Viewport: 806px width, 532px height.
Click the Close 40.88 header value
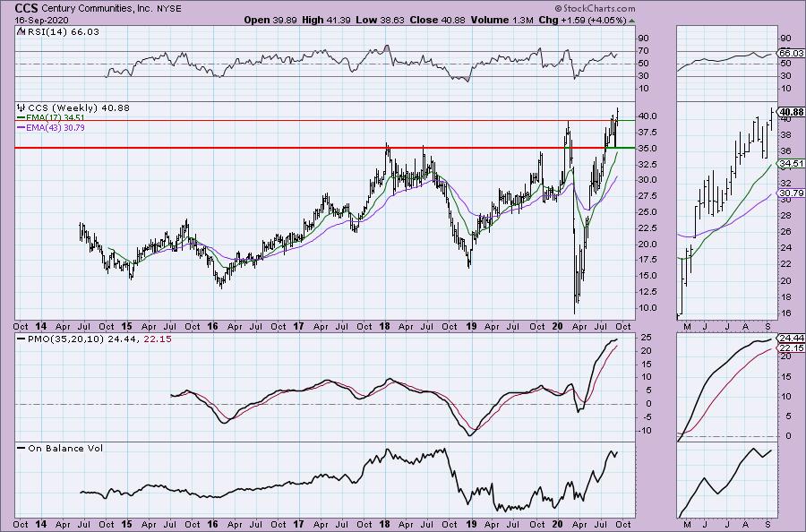pyautogui.click(x=437, y=20)
